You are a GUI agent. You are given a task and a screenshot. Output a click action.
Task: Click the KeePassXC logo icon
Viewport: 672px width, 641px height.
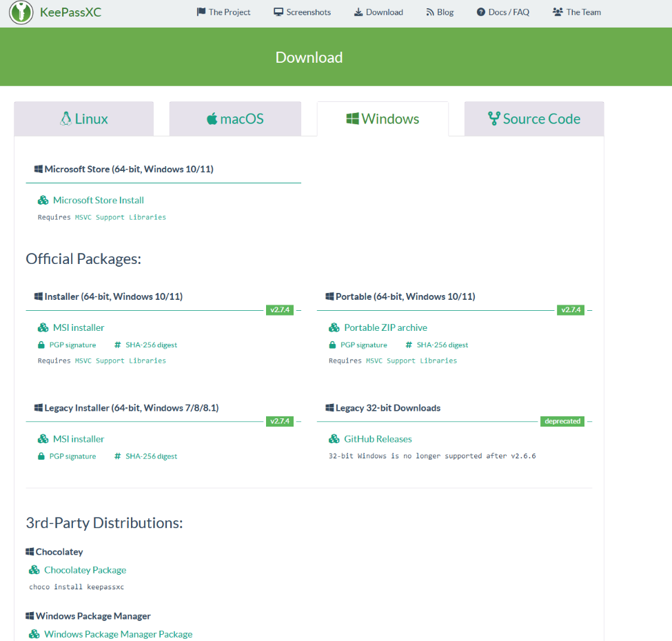(21, 12)
